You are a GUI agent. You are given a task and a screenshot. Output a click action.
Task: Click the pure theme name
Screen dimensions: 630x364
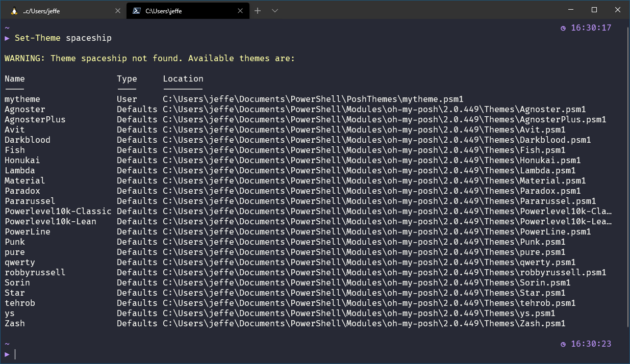(15, 252)
